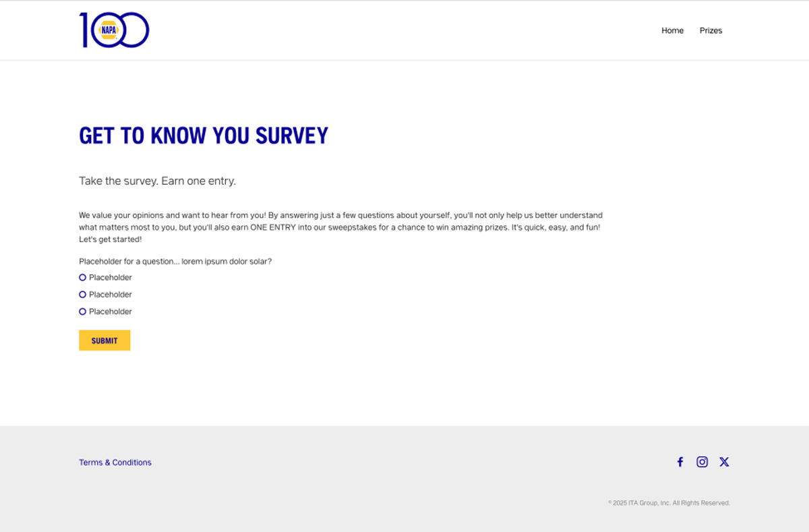This screenshot has height=532, width=809.
Task: Open the Instagram icon link in the footer
Action: point(702,462)
